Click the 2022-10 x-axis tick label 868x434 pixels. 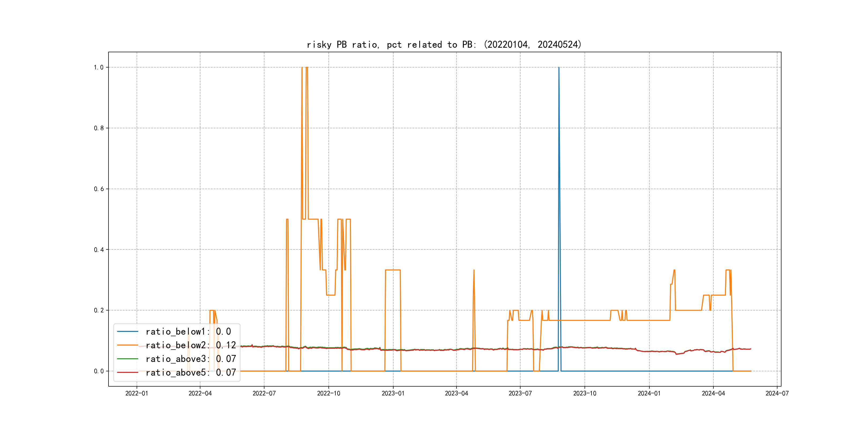(328, 393)
